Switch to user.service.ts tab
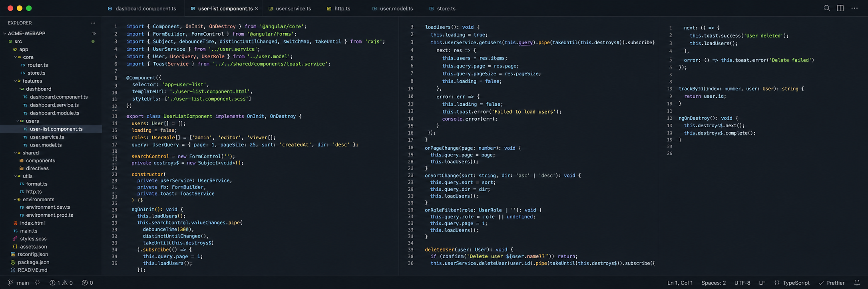Screen dimensions: 868x289 click(290, 8)
